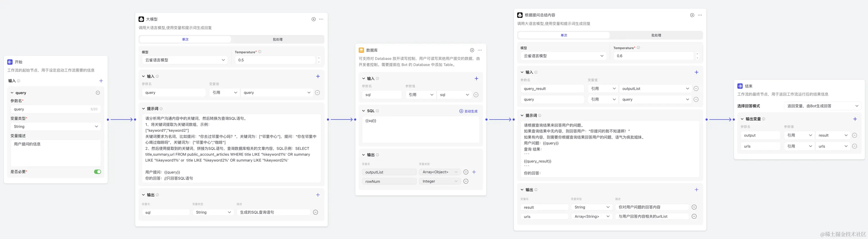Add input parameter in Start node

101,81
